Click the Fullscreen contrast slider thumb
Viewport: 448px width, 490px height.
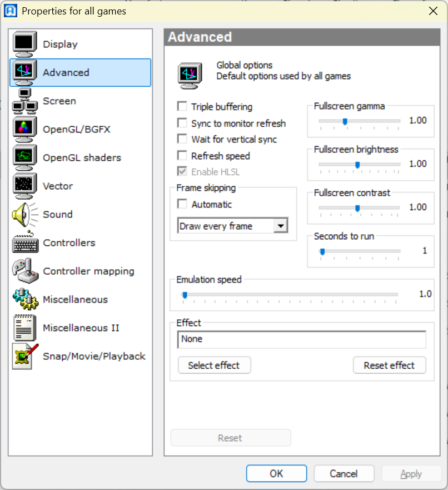coord(357,208)
